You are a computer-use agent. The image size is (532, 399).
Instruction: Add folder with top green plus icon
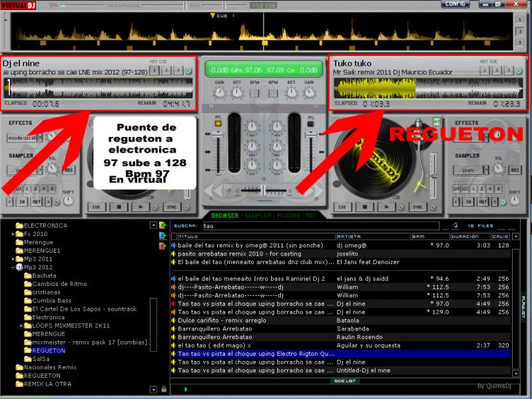tap(163, 225)
